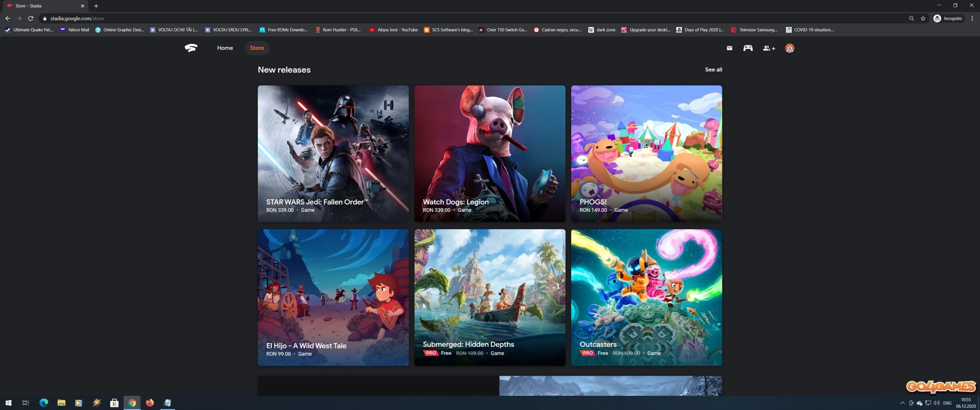This screenshot has width=980, height=410.
Task: Open El Hijo - A Wild West Tale
Action: coord(333,297)
